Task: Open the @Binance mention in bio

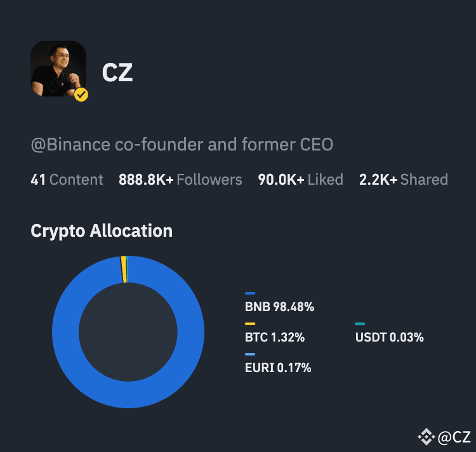Action: click(70, 145)
